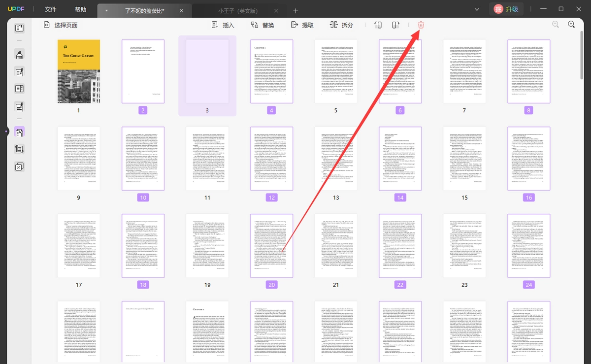This screenshot has width=591, height=364.
Task: Rotate pages counterclockwise
Action: pyautogui.click(x=378, y=25)
